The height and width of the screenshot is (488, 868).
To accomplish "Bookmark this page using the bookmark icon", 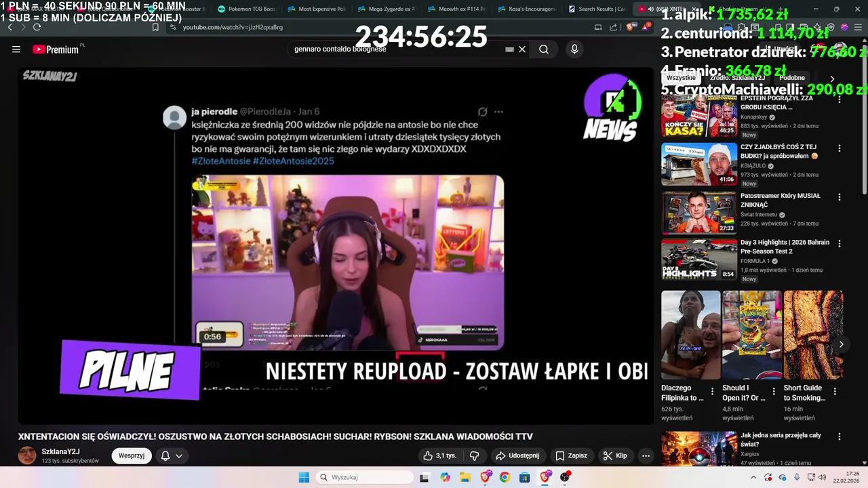I will 155,27.
